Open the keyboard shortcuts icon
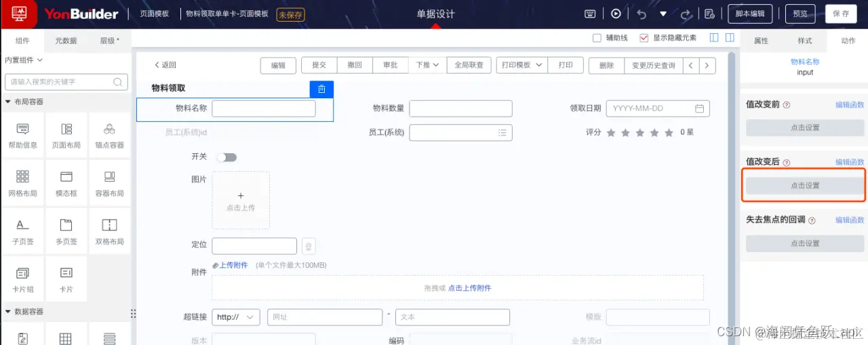This screenshot has height=345, width=868. coord(590,14)
